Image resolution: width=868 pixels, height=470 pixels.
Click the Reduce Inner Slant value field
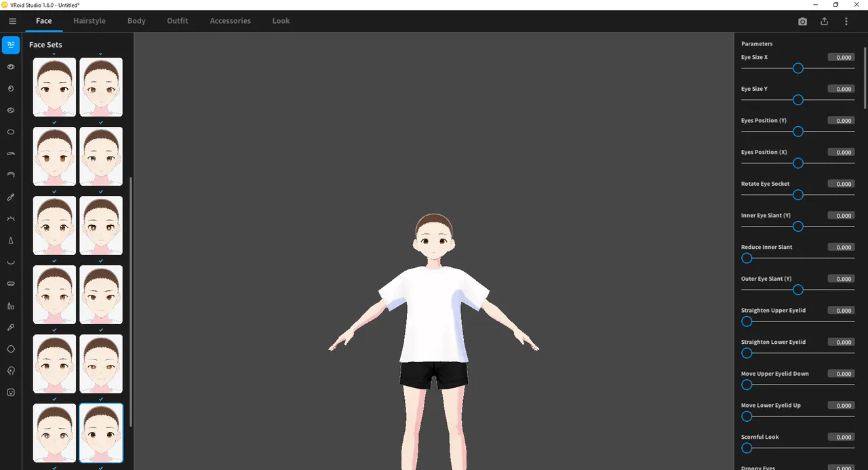point(841,248)
